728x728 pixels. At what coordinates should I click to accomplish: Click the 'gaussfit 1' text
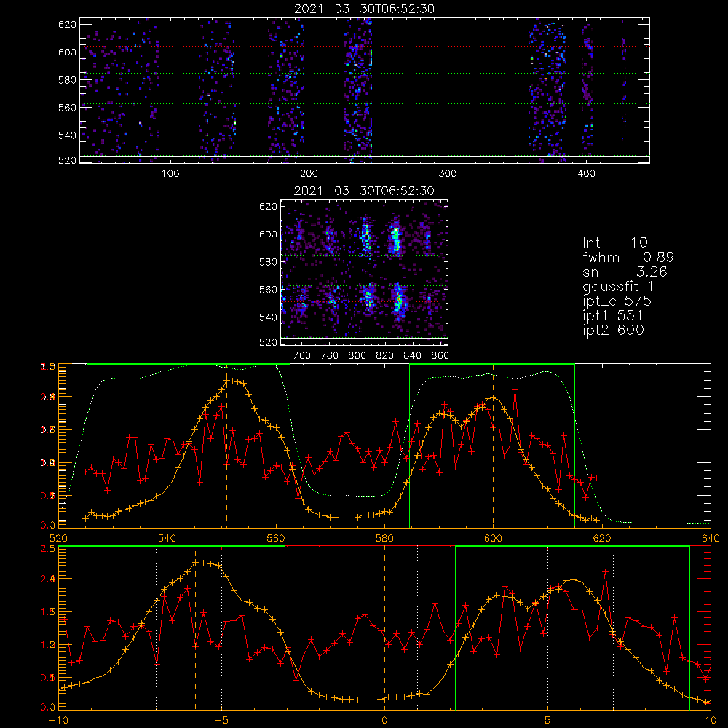coord(618,286)
